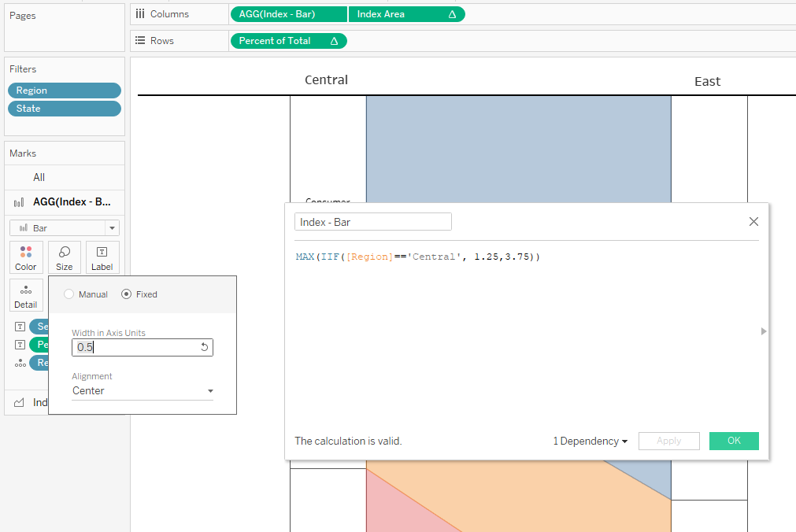Click the Central header in the view

tap(327, 79)
